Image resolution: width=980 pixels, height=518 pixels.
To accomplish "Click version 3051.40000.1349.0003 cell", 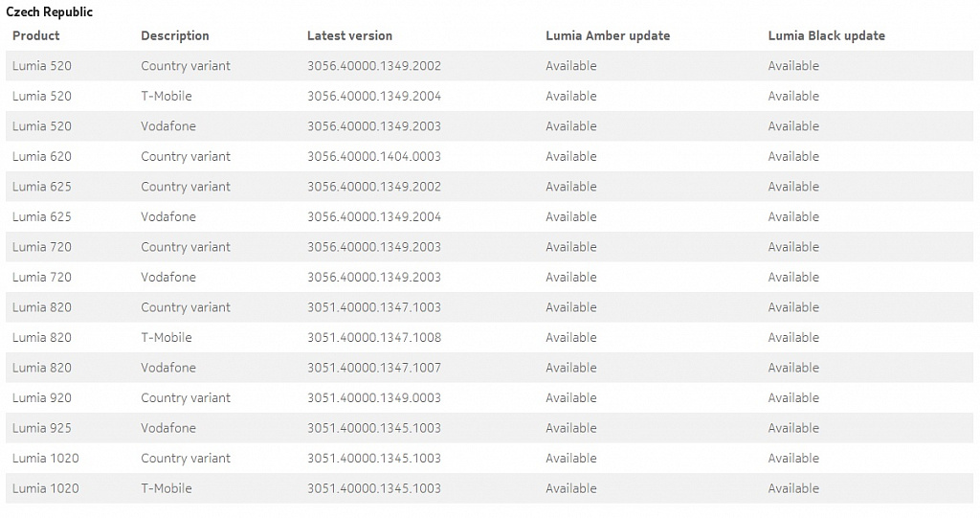I will [x=374, y=398].
